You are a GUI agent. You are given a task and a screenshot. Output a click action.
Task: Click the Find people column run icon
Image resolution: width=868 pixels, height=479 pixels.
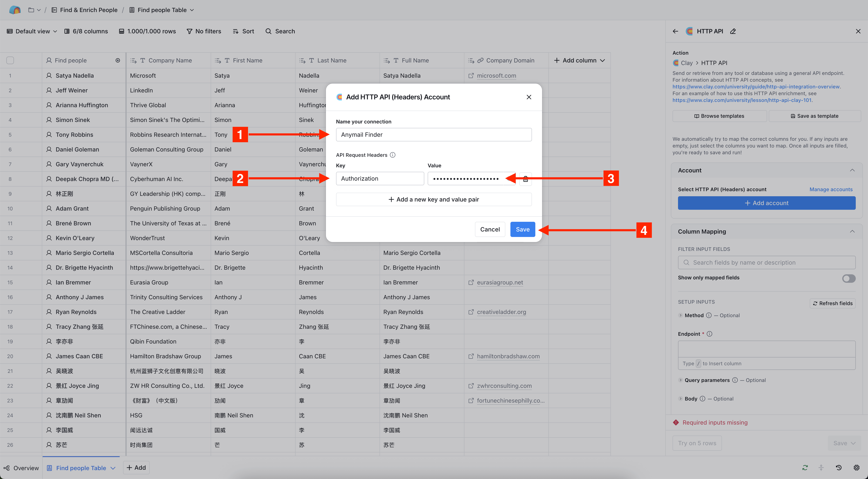pyautogui.click(x=118, y=60)
